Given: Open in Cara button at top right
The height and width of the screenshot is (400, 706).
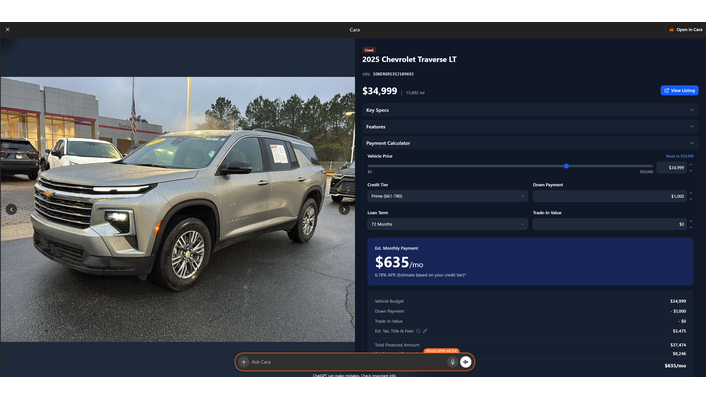Looking at the screenshot, I should click(x=685, y=30).
